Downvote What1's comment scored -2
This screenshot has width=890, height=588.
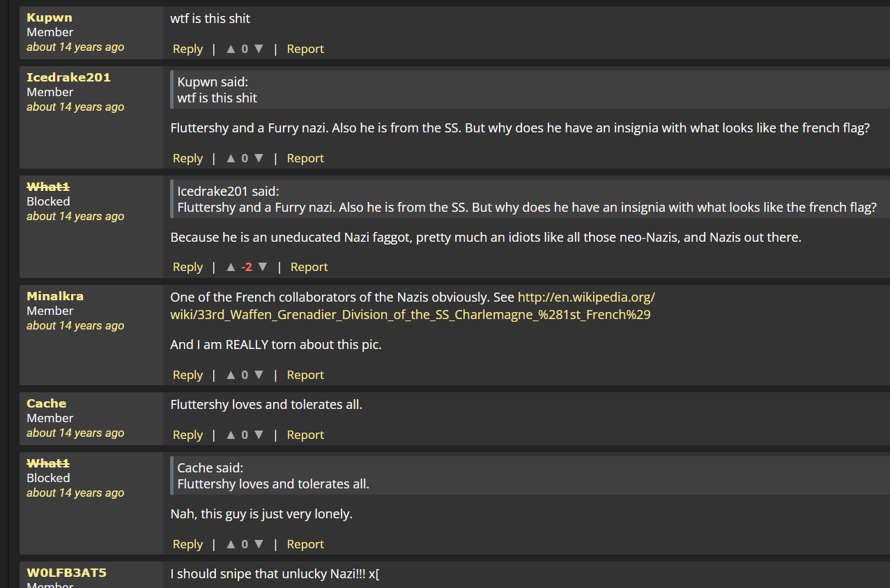[263, 267]
